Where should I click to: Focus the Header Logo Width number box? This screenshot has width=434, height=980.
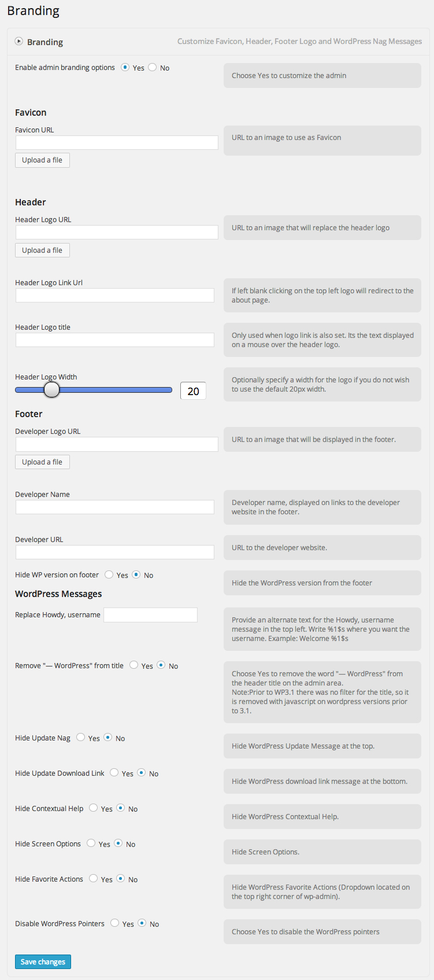coord(193,391)
